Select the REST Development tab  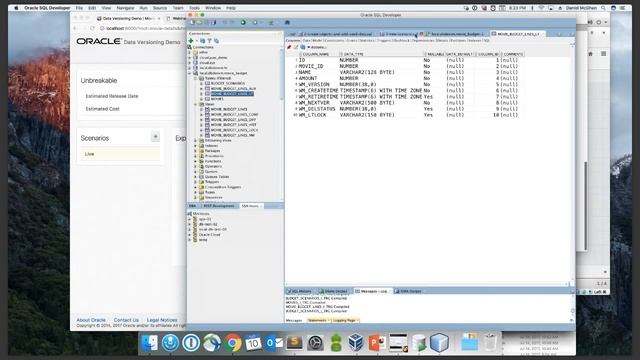(218, 206)
